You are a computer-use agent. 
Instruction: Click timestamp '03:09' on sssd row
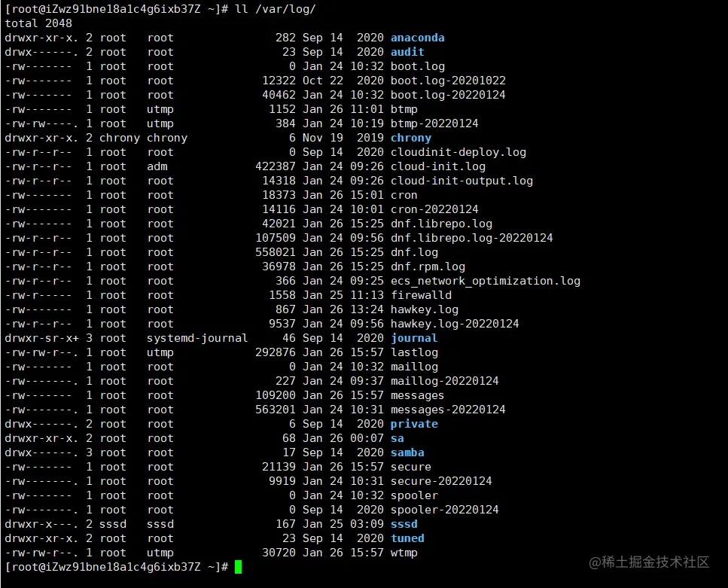pyautogui.click(x=367, y=525)
